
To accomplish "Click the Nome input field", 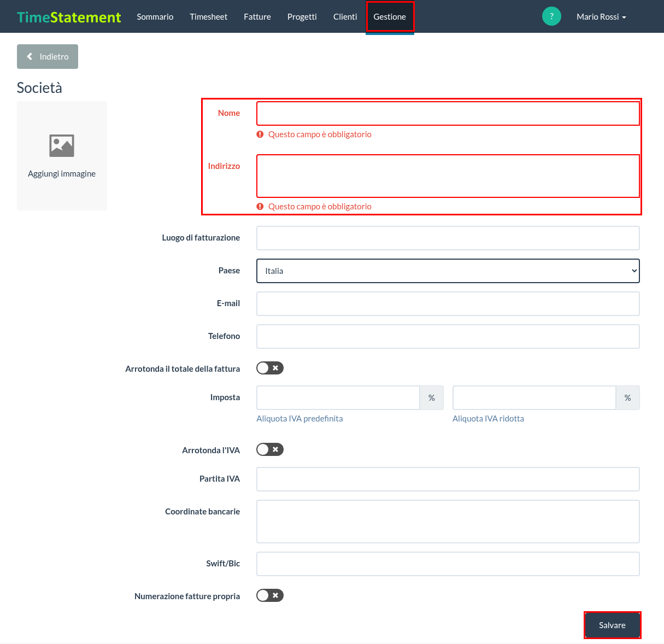I will pos(448,114).
